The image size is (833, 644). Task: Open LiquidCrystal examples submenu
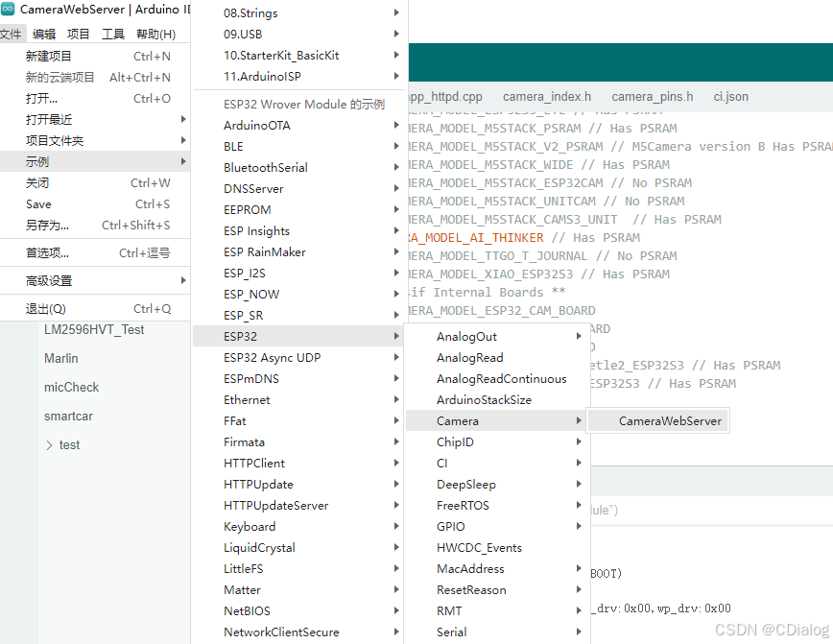click(300, 548)
